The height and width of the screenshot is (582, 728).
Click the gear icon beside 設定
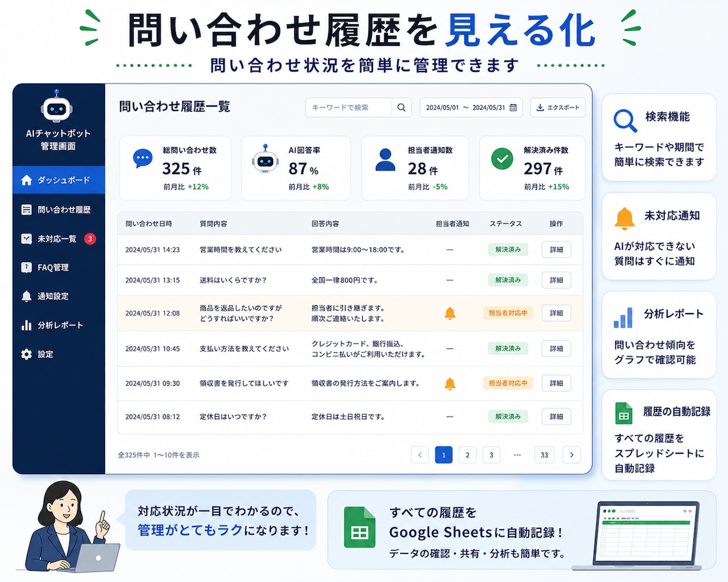pyautogui.click(x=26, y=354)
